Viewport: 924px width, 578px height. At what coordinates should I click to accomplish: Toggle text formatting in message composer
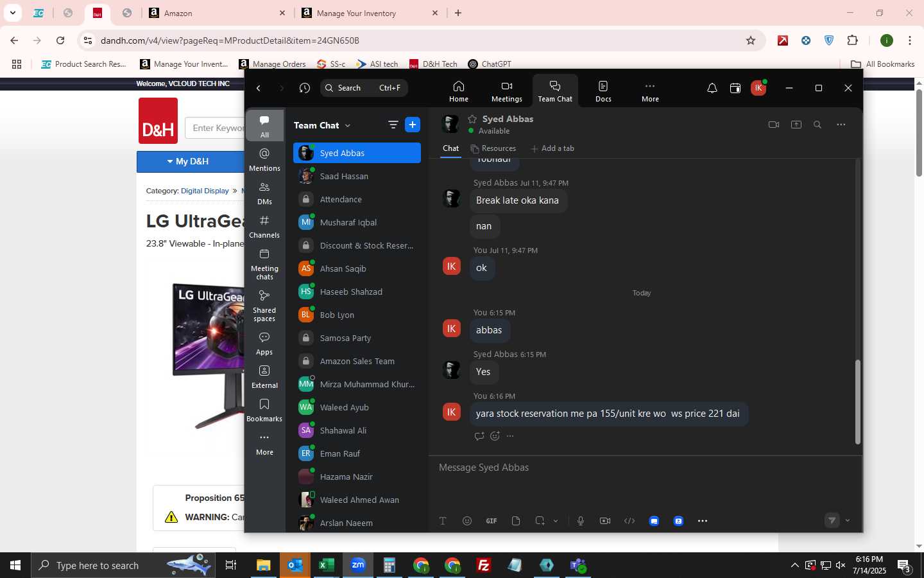pos(443,521)
